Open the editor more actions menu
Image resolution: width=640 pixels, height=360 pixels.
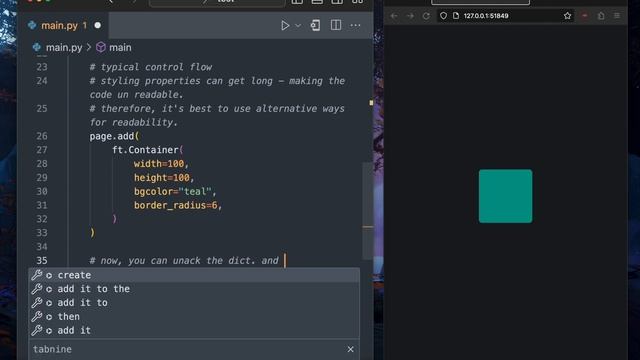point(356,25)
